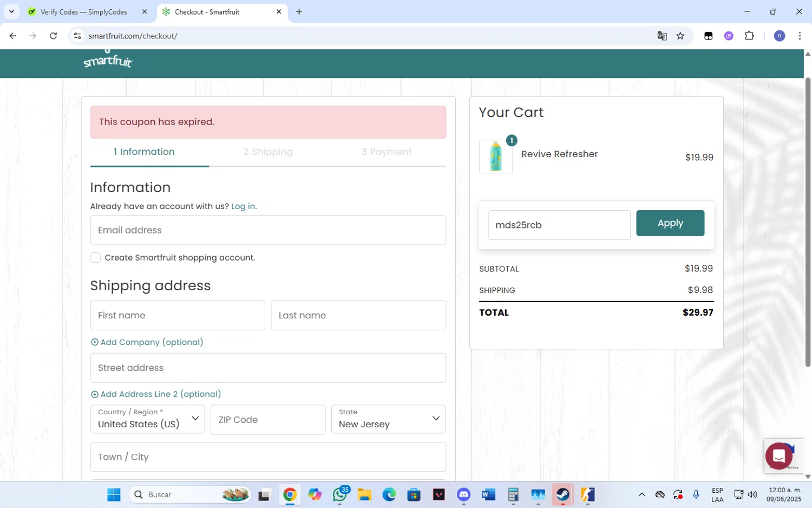This screenshot has width=812, height=508.
Task: Click the $9.98 shipping amount
Action: tap(700, 290)
